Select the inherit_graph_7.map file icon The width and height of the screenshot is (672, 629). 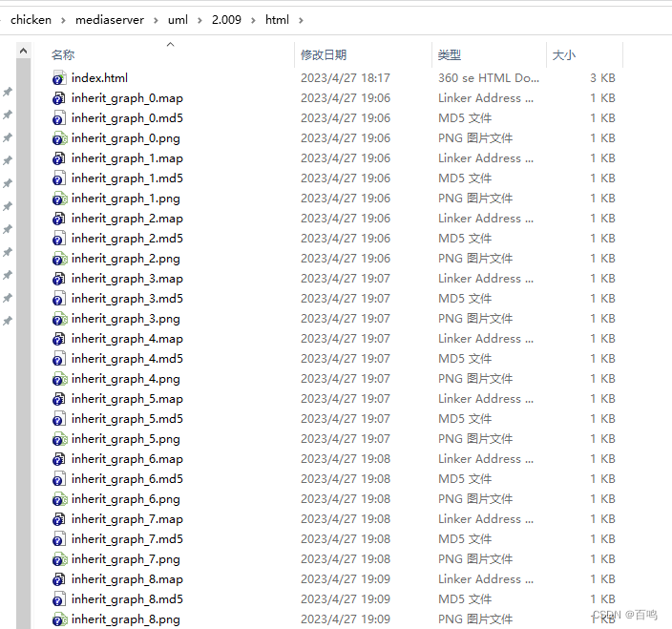[59, 519]
